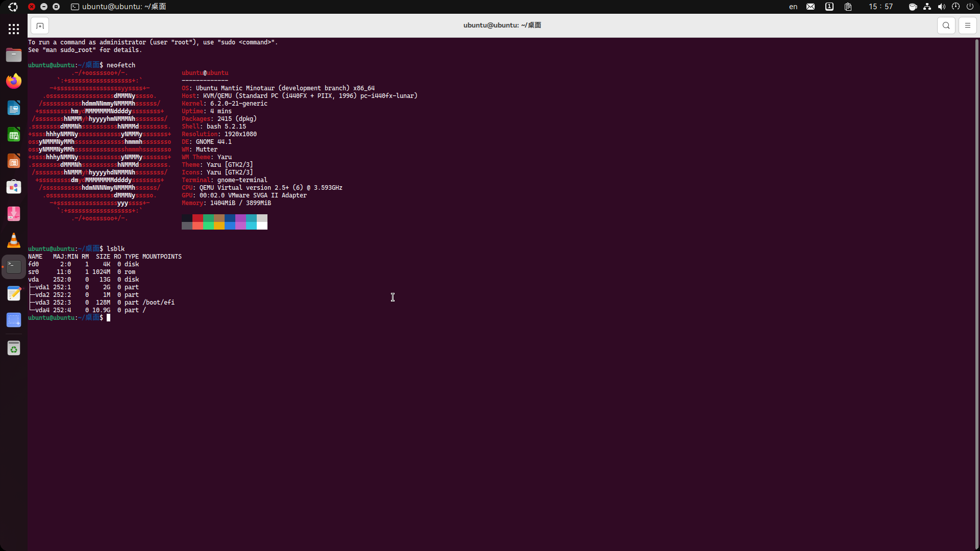Click the 'MOUNTPOINTS' column header
Image resolution: width=980 pixels, height=551 pixels.
coord(162,257)
